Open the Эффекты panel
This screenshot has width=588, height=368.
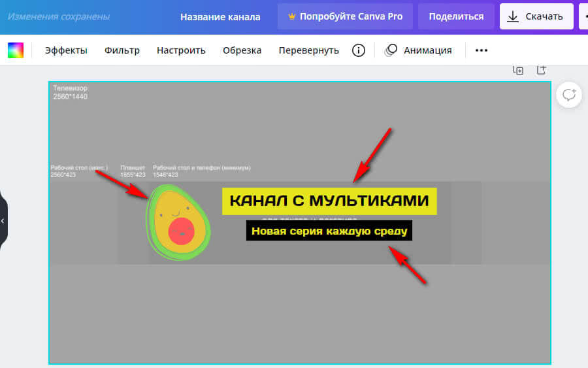66,50
